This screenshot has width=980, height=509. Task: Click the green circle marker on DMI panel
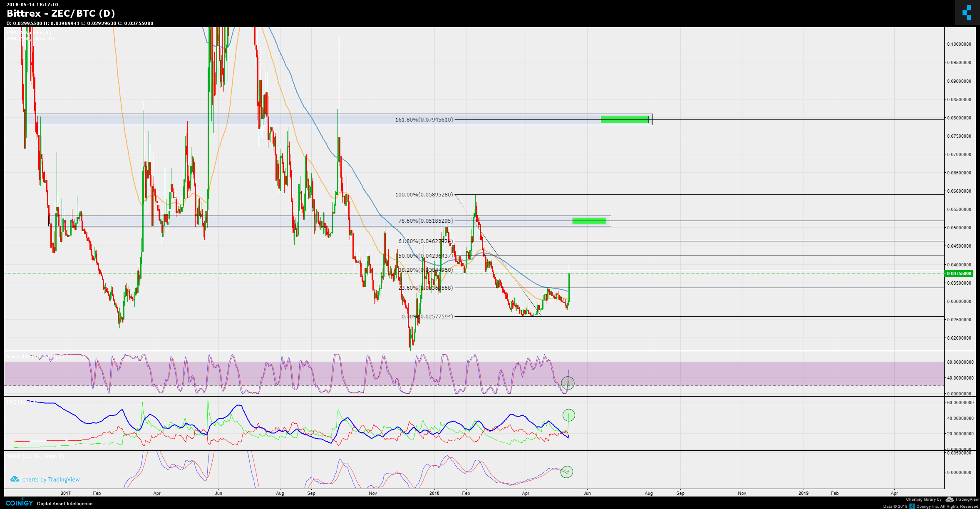coord(569,415)
